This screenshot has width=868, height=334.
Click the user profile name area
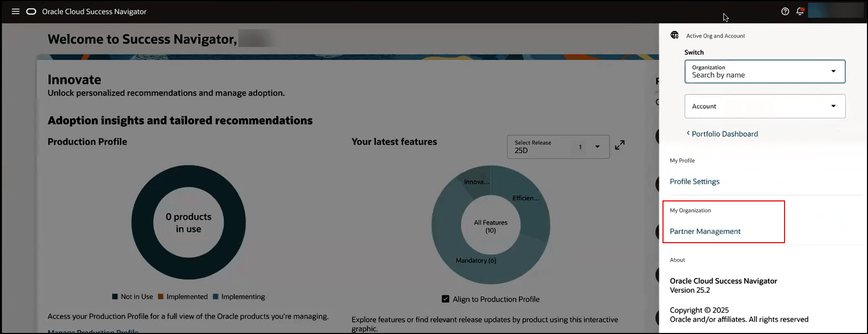click(x=836, y=11)
